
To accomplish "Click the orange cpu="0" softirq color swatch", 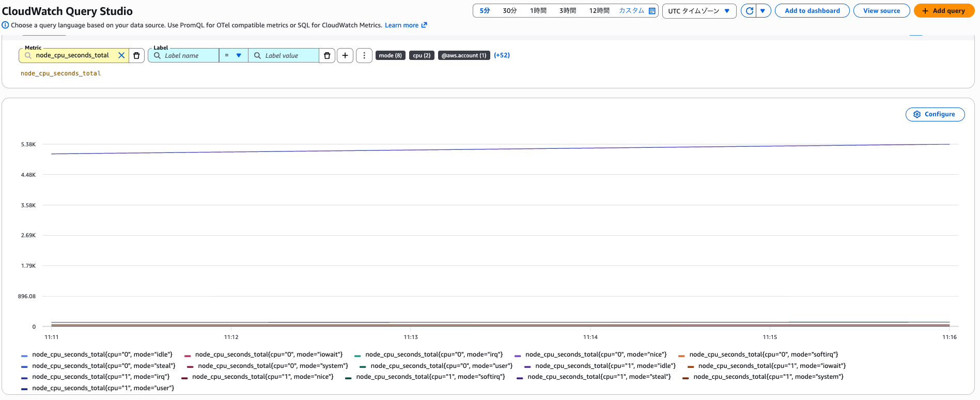I will tap(681, 356).
